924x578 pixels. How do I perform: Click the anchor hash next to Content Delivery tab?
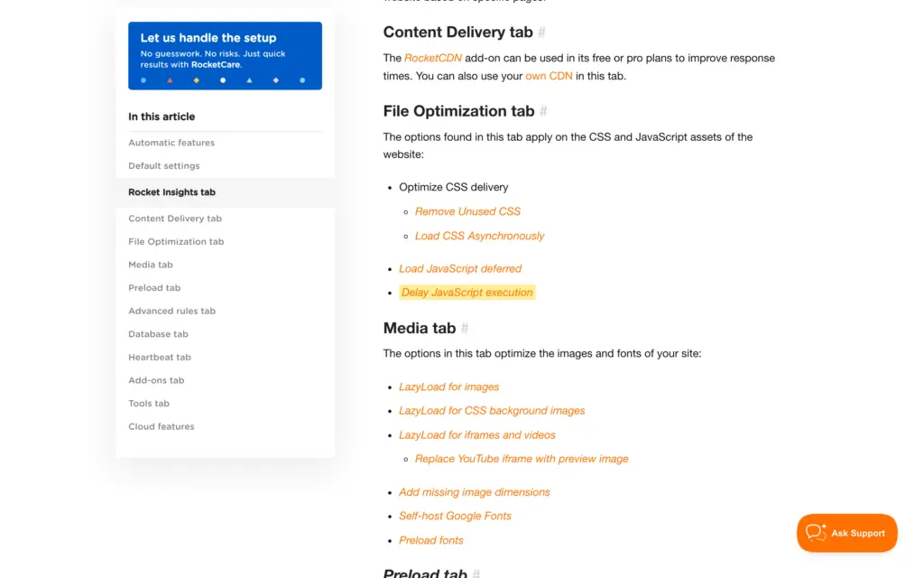click(541, 33)
